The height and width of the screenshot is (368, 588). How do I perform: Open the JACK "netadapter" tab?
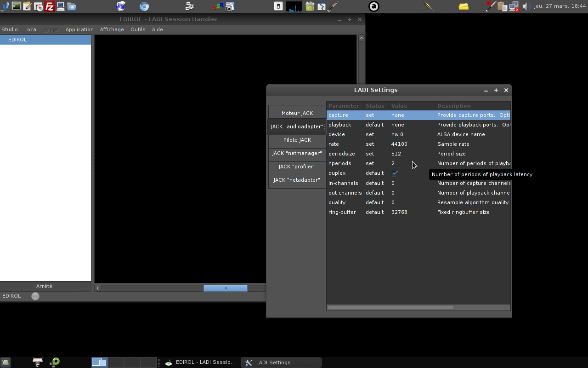297,180
